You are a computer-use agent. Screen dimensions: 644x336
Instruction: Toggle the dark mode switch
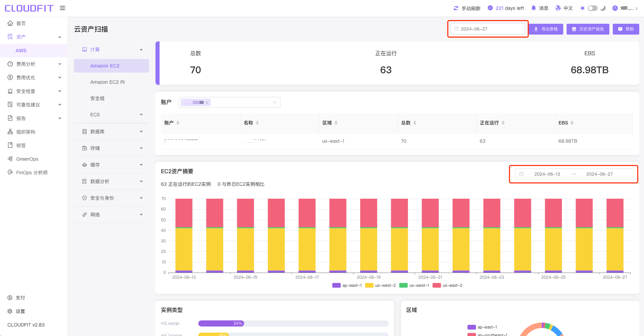[x=593, y=8]
